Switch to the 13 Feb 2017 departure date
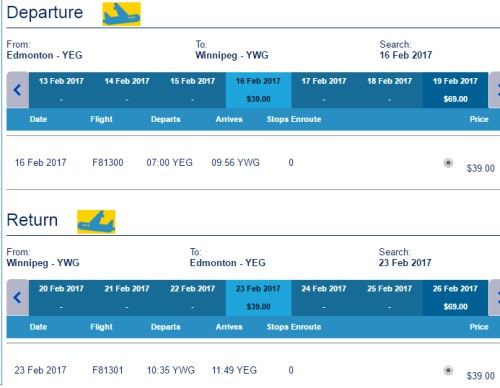500x388 pixels. point(61,90)
